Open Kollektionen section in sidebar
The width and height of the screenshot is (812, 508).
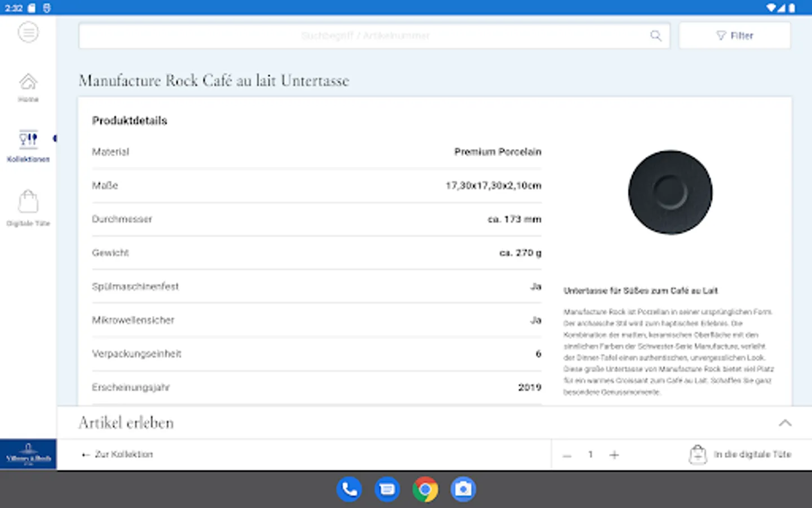click(x=28, y=146)
